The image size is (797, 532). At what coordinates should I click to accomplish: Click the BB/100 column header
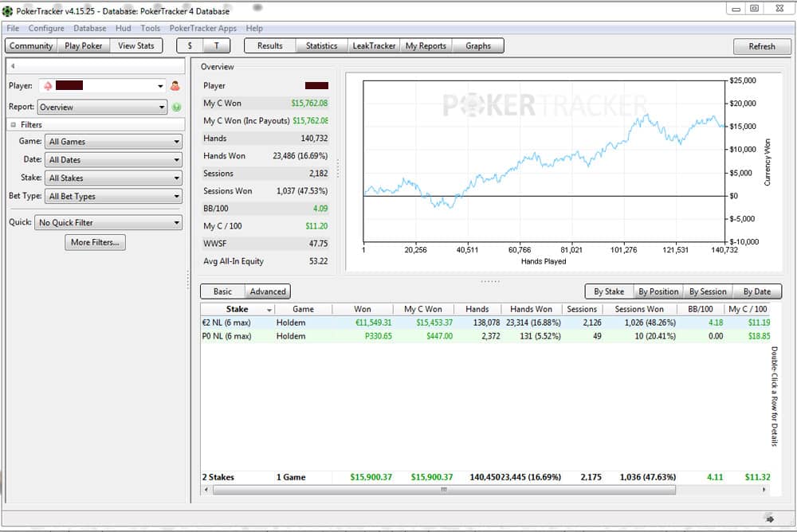click(701, 309)
